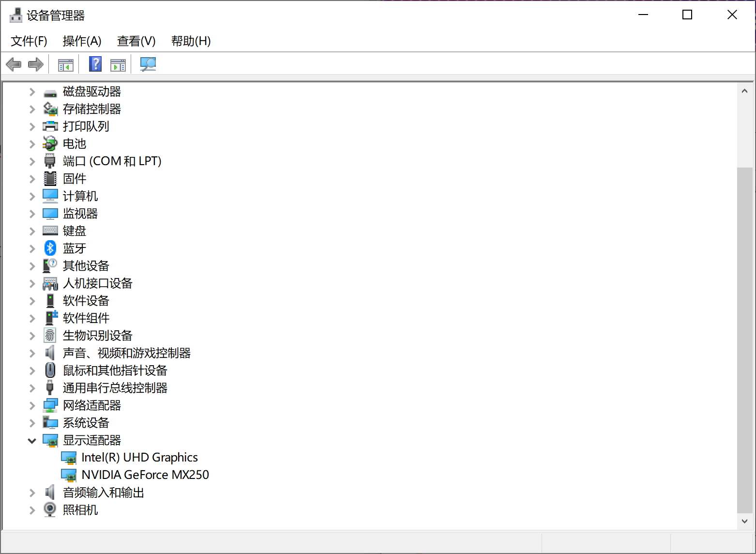
Task: Select the 通用串行总线控制器 category
Action: click(115, 388)
